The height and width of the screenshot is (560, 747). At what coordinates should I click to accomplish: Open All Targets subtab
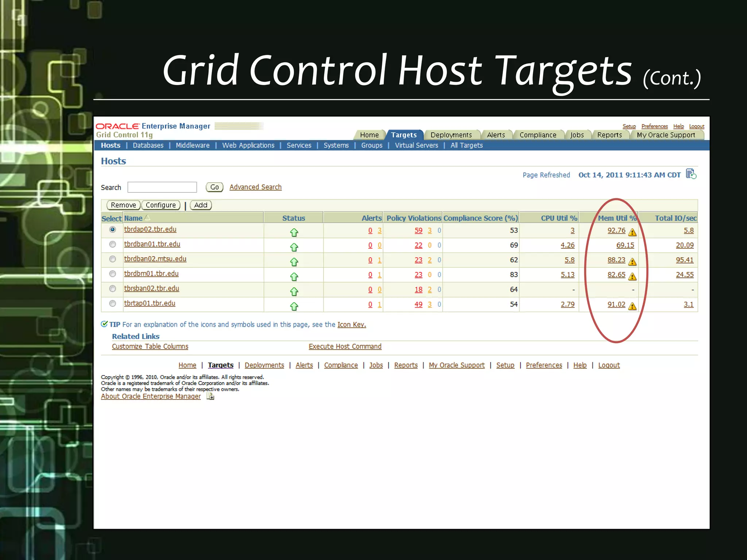[467, 145]
